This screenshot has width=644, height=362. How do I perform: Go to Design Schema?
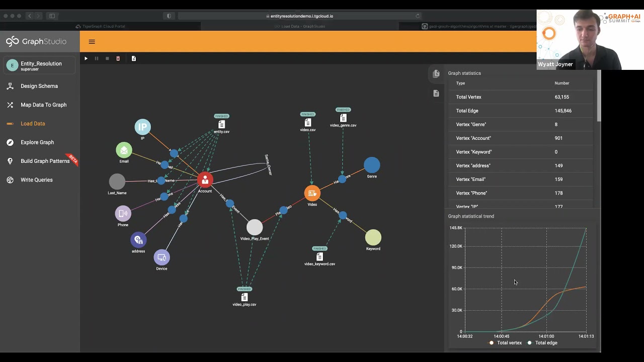(x=39, y=86)
